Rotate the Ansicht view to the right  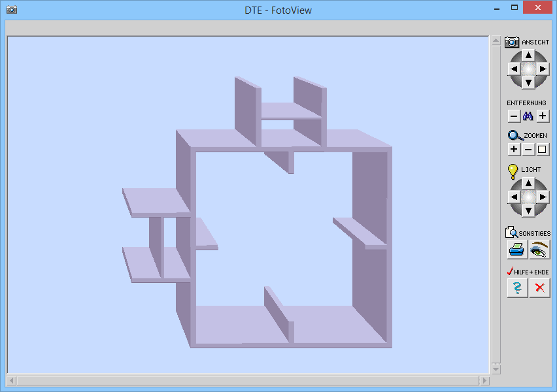click(x=543, y=69)
